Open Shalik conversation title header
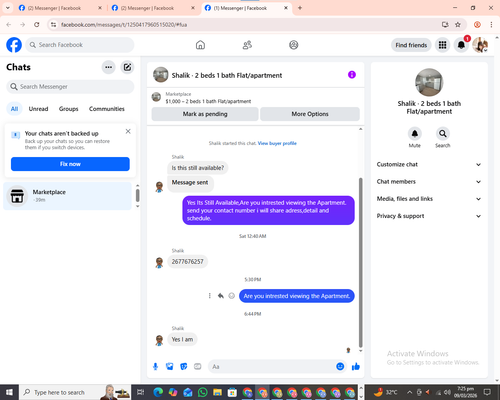The image size is (500, 400). click(x=227, y=75)
